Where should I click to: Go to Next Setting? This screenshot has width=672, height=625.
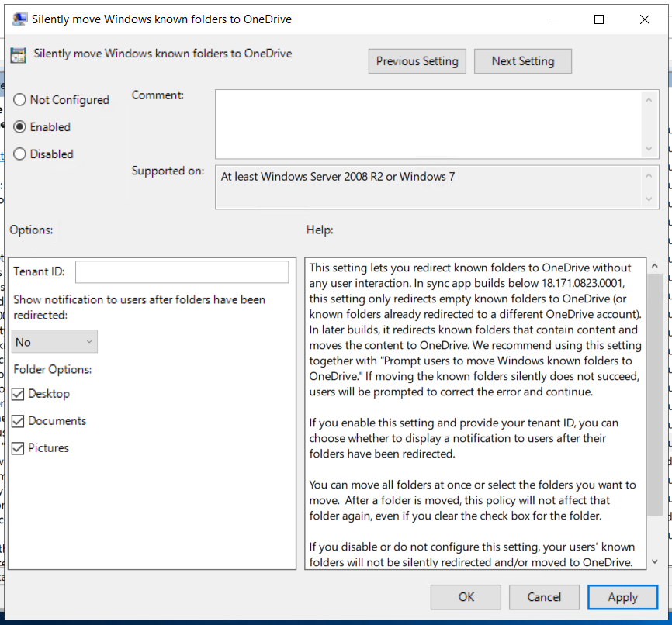523,61
